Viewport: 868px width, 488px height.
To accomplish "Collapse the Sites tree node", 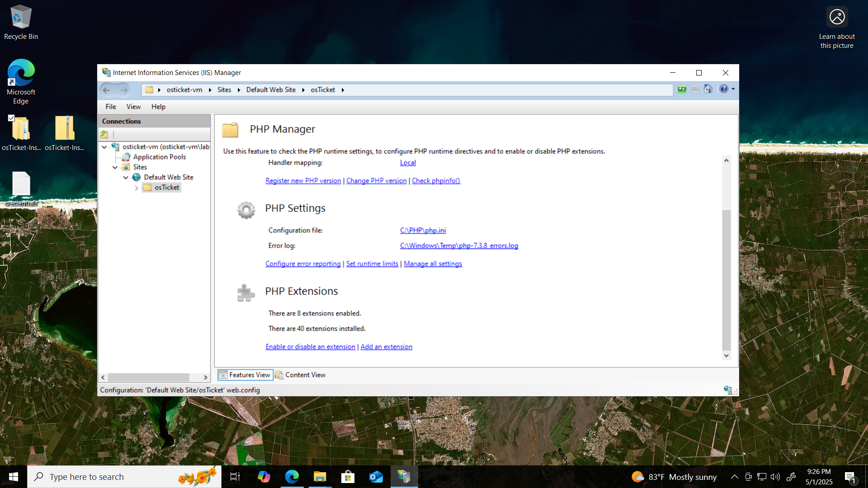I will (115, 167).
